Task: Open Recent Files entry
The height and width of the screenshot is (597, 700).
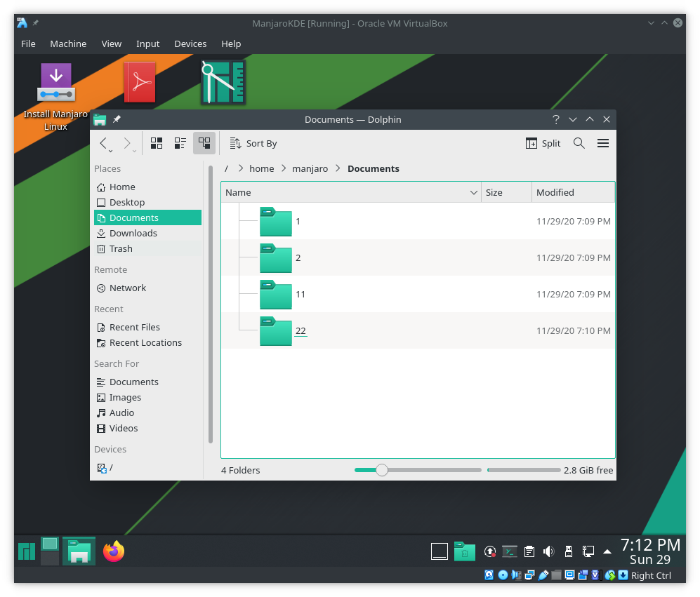Action: point(147,328)
